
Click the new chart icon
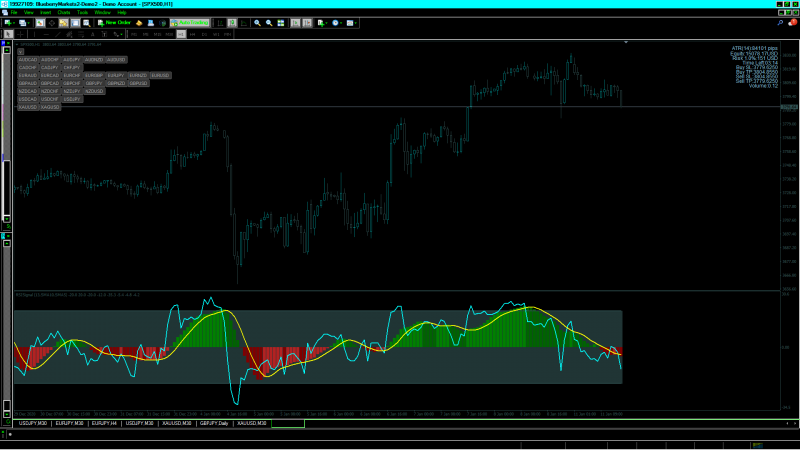9,22
